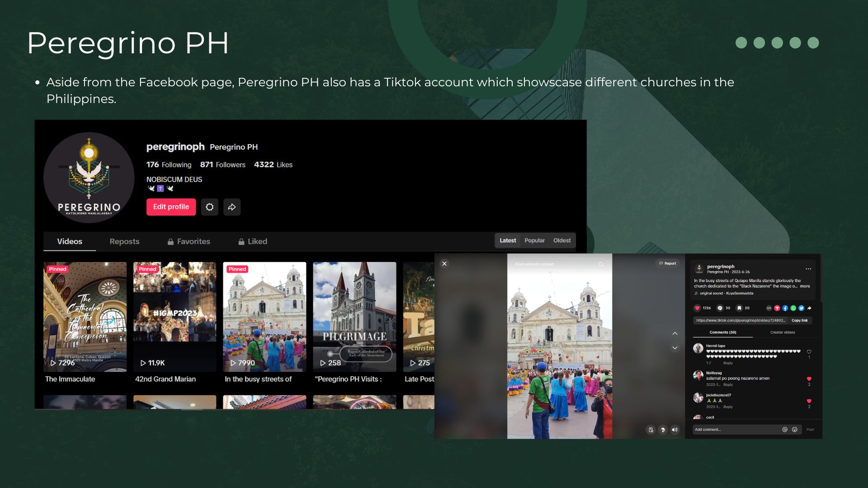This screenshot has height=488, width=868.
Task: Report the video with Report button
Action: pyautogui.click(x=668, y=263)
